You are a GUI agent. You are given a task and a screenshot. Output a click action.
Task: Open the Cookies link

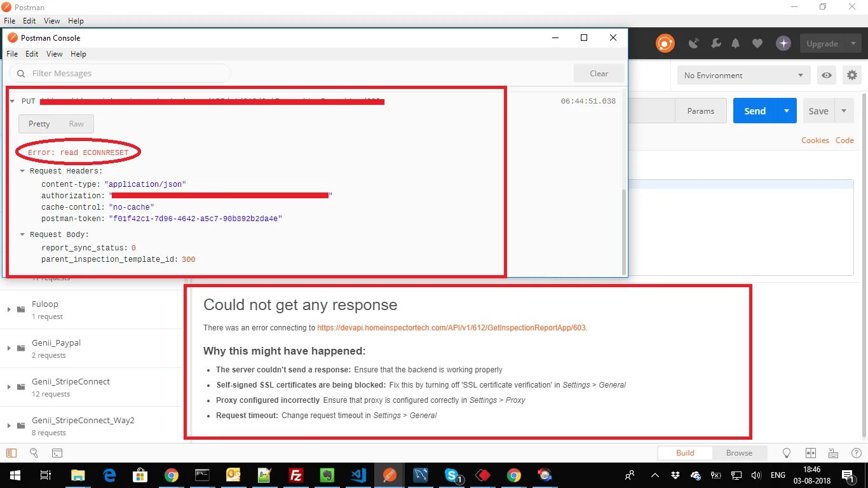pyautogui.click(x=815, y=140)
